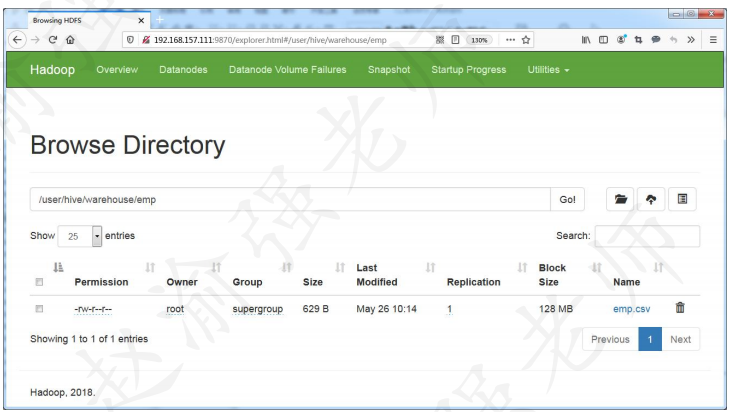This screenshot has height=412, width=733.
Task: Click the screenshot crop toolbar icon
Action: pos(639,40)
